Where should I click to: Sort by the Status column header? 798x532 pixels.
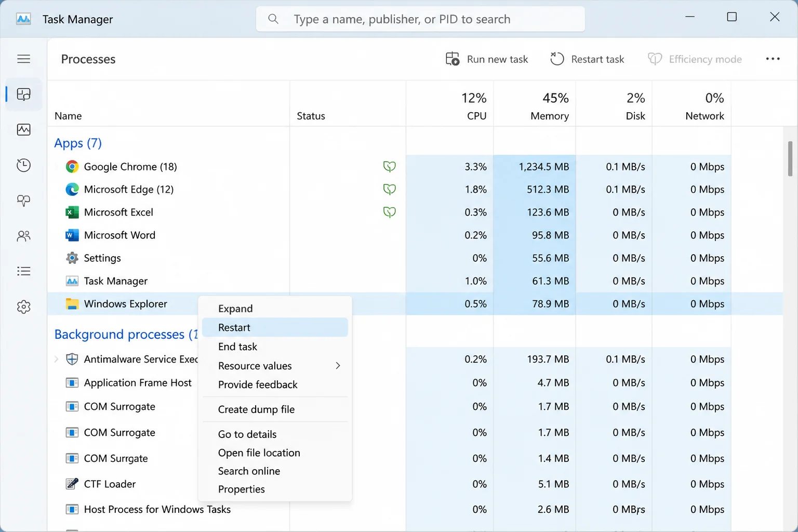point(348,104)
